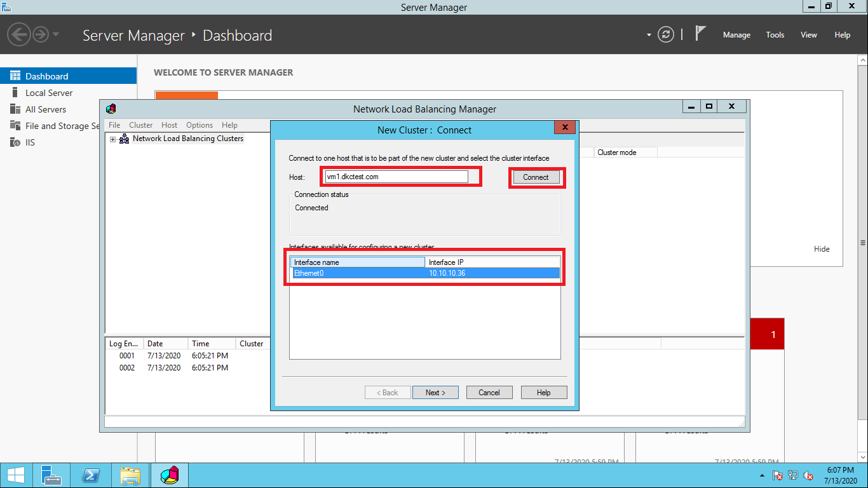The image size is (868, 488).
Task: Click into the Host field containing vm1.dkctest.com
Action: [x=397, y=177]
